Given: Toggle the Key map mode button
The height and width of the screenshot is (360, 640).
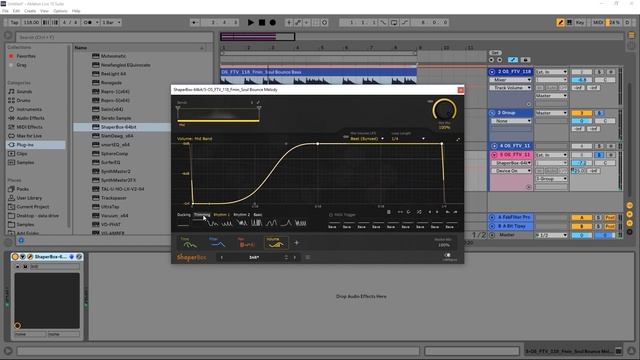Looking at the screenshot, I should [x=580, y=22].
